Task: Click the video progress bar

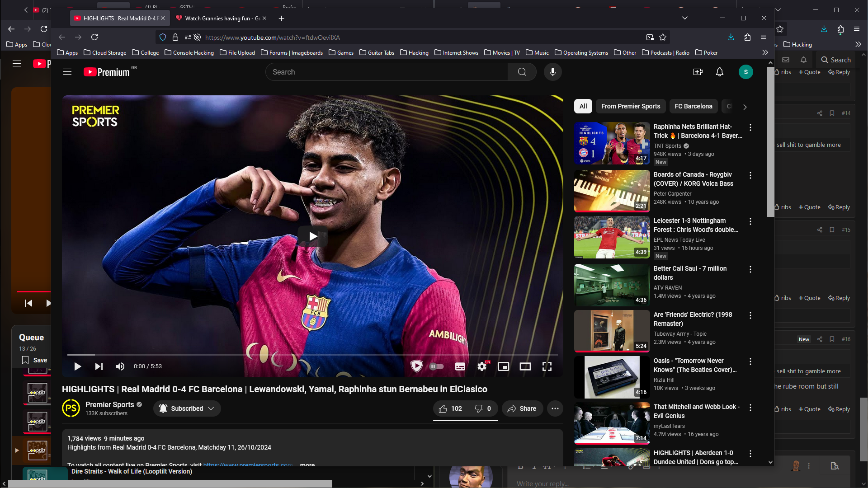Action: (312, 355)
